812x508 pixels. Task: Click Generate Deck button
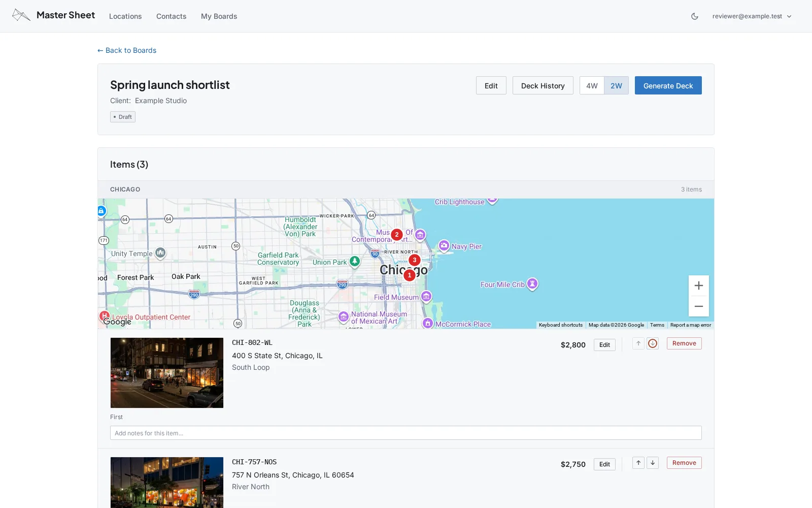[668, 85]
